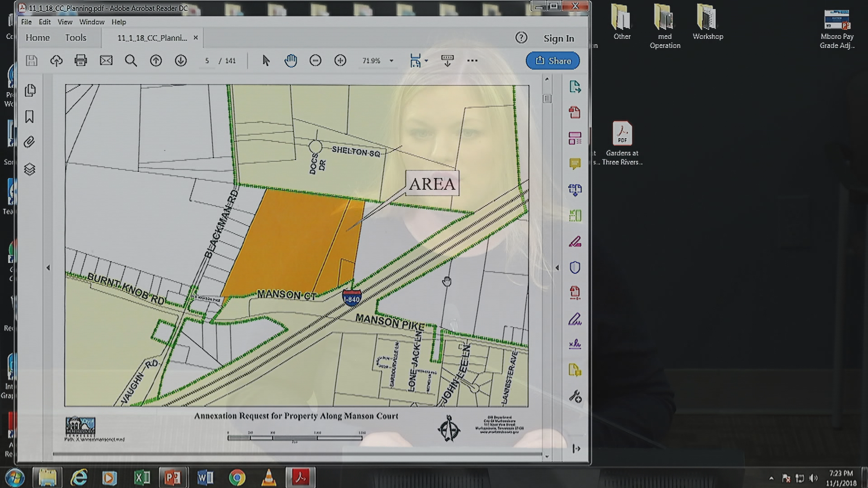This screenshot has width=868, height=488.
Task: Click the Sign In link
Action: [559, 38]
